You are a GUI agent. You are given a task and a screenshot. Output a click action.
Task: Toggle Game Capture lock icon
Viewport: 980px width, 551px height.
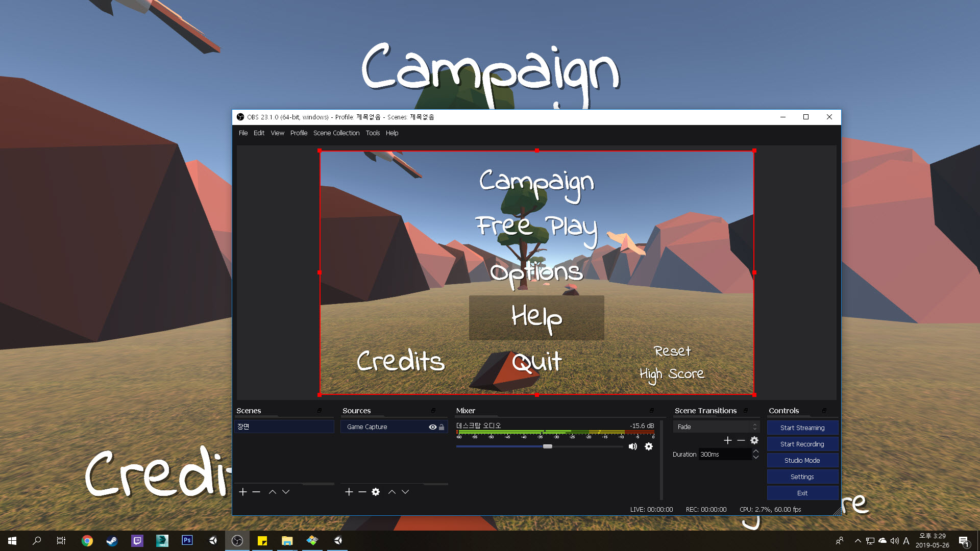(442, 427)
